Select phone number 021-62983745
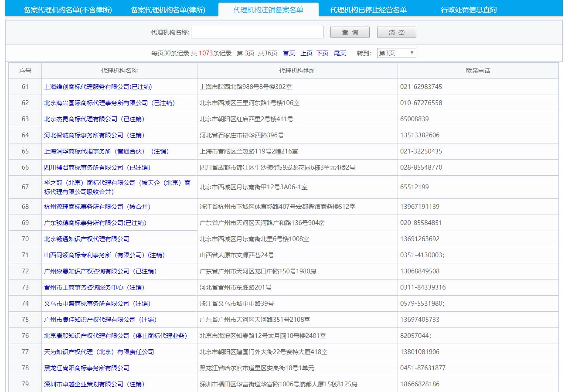Image resolution: width=568 pixels, height=392 pixels. 421,87
